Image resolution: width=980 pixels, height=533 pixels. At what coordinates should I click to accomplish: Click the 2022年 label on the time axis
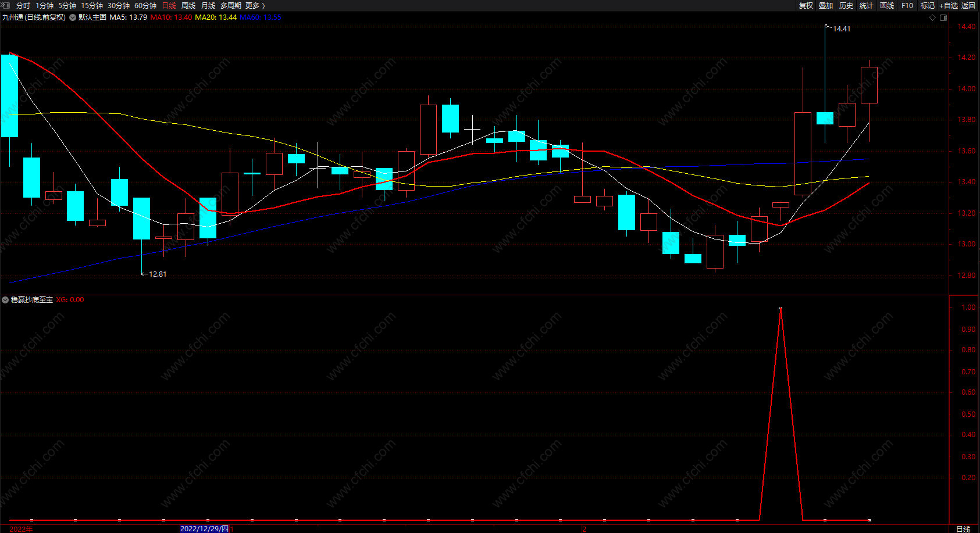(x=22, y=529)
